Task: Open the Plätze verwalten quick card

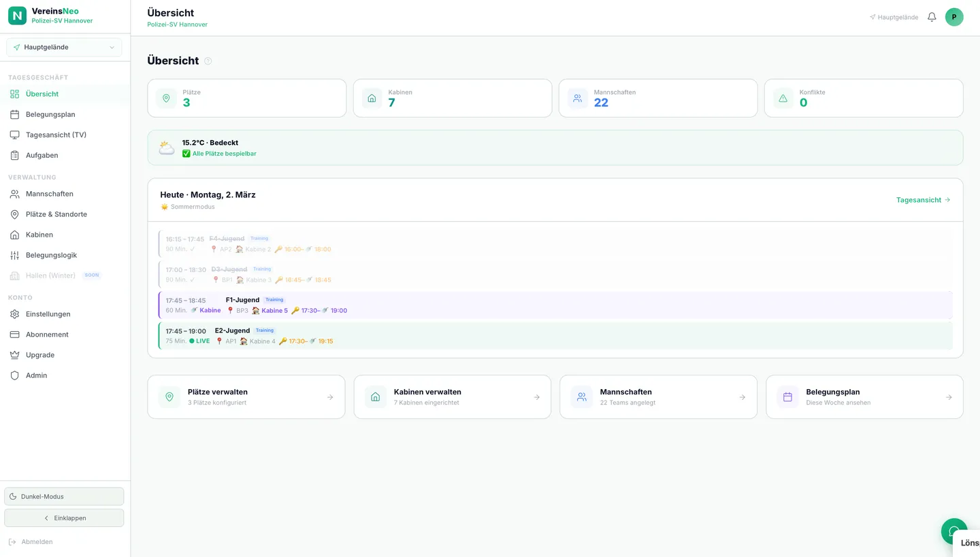Action: pyautogui.click(x=246, y=397)
